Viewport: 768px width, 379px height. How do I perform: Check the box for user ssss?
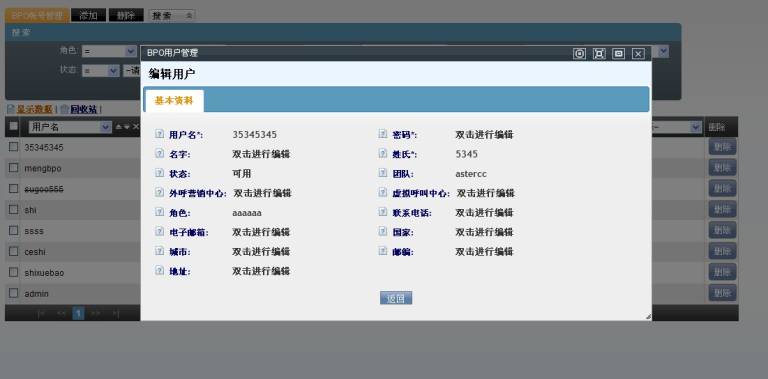[14, 230]
